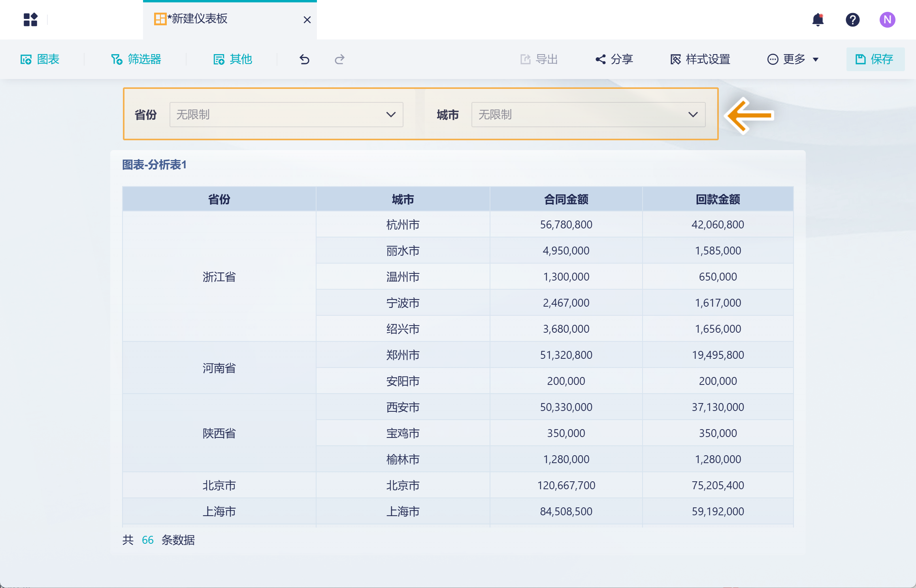Click the 省份 column header
This screenshot has width=916, height=588.
[x=219, y=199]
